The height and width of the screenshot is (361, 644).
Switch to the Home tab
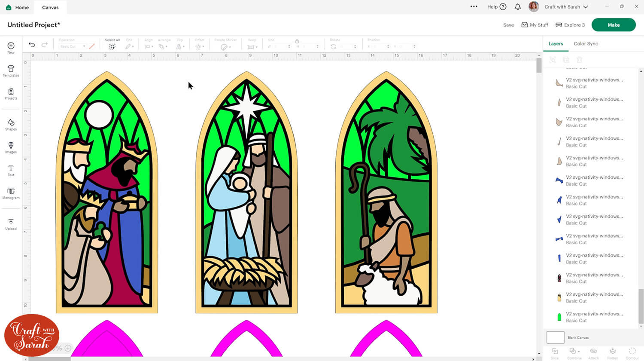[x=18, y=7]
